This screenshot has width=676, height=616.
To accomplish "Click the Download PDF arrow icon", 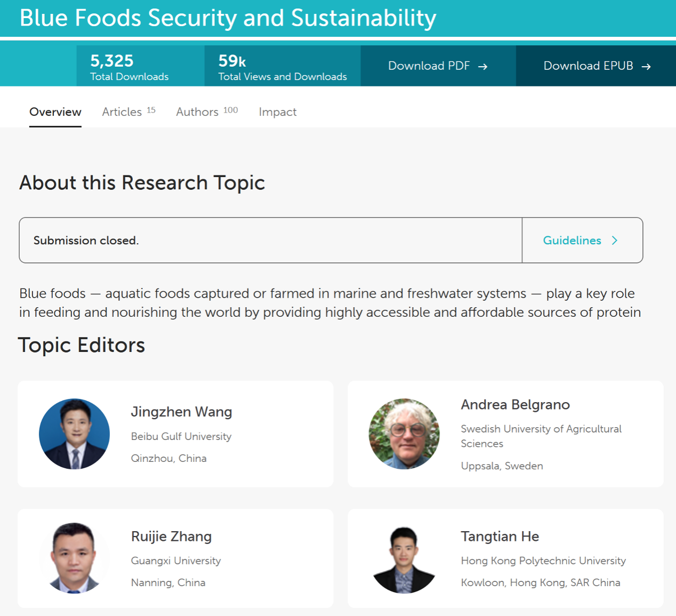I will point(483,67).
